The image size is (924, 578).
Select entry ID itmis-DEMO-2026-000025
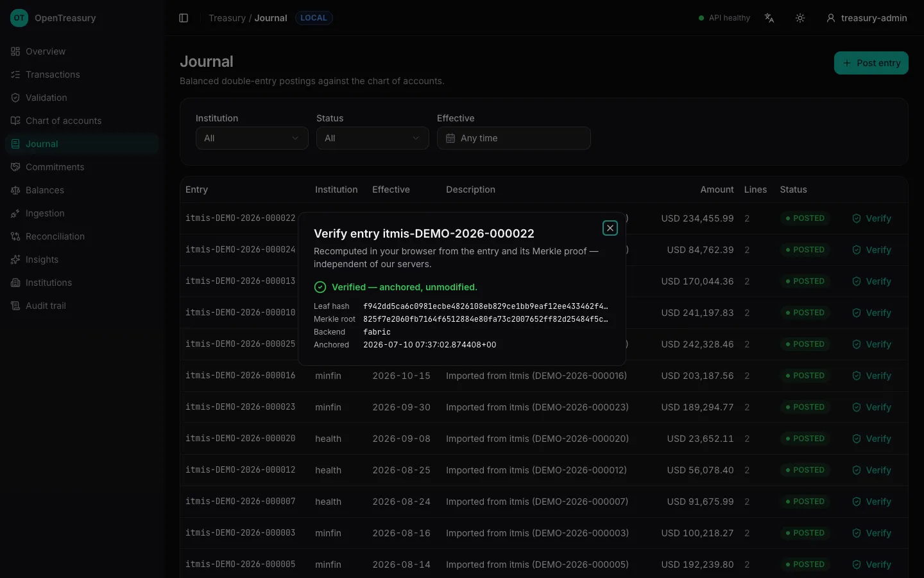241,344
